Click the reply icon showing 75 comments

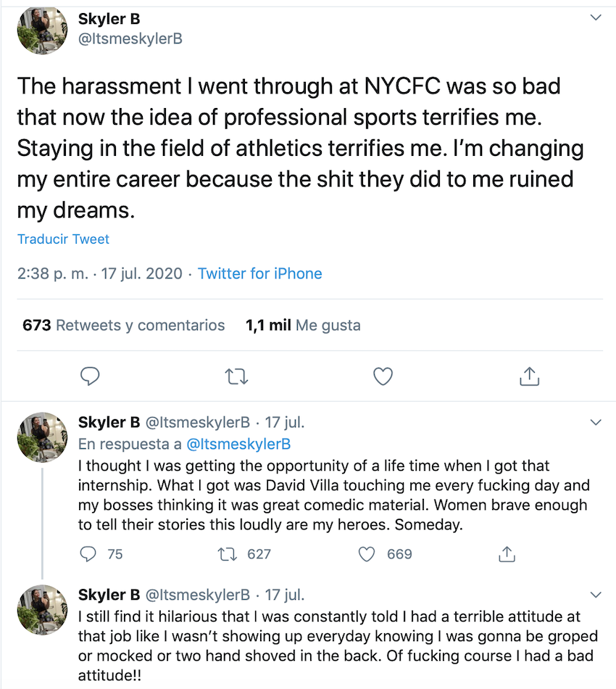[x=88, y=553]
